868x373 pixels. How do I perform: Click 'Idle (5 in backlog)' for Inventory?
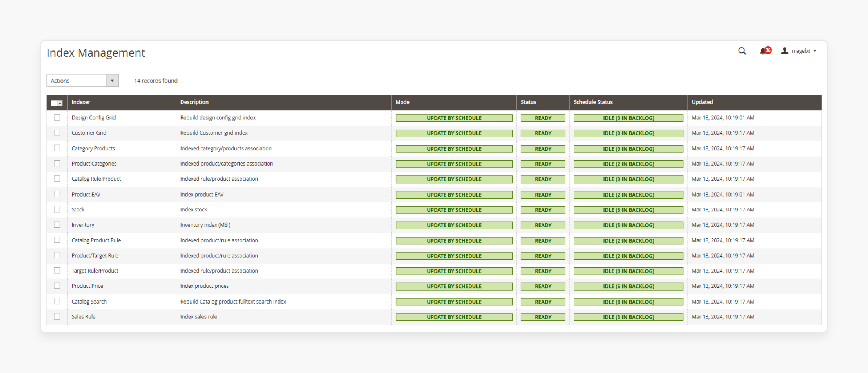click(x=629, y=225)
